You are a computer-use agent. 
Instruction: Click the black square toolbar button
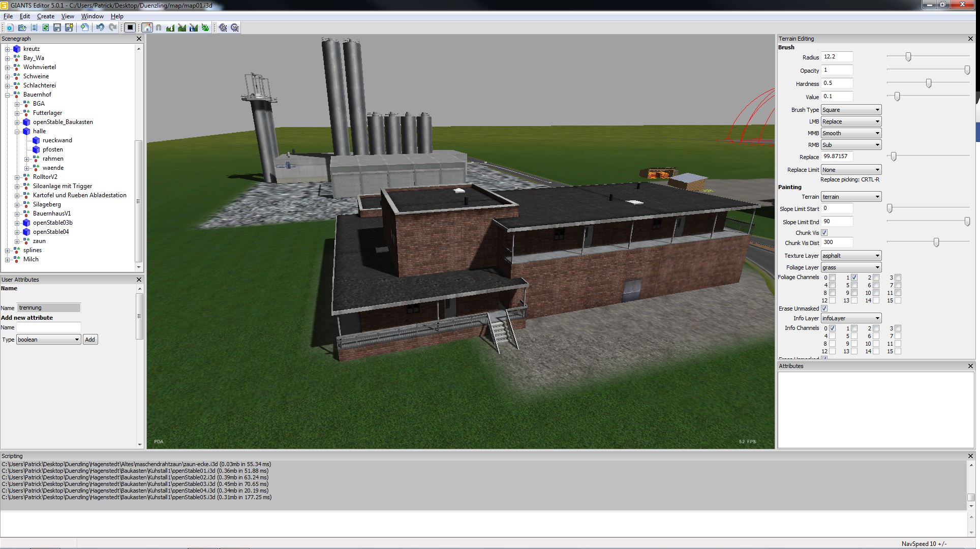pyautogui.click(x=130, y=27)
